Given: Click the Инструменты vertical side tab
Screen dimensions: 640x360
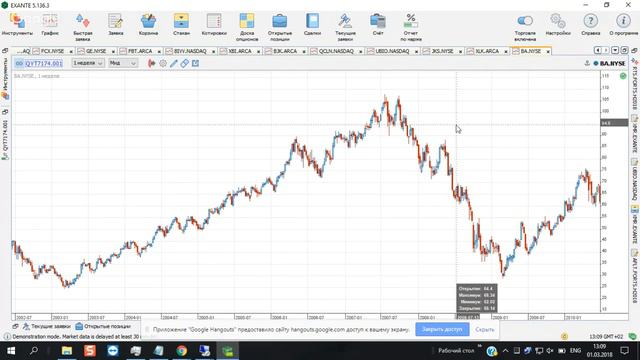Looking at the screenshot, I should point(5,78).
